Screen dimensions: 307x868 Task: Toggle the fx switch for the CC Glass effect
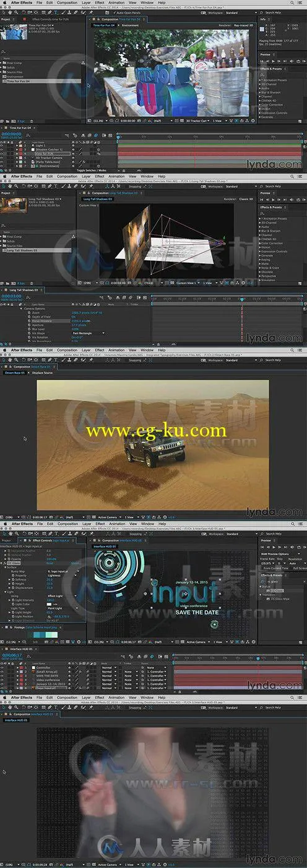[5, 563]
